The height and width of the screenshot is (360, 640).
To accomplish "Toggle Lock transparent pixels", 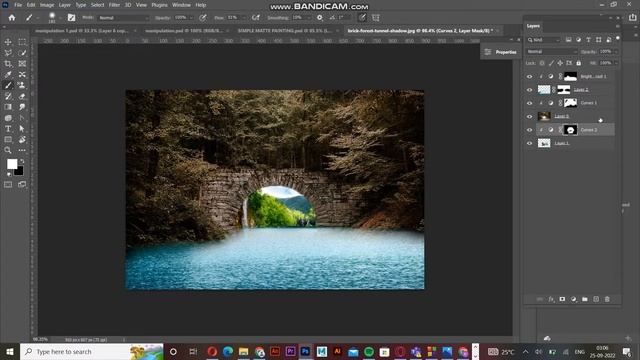I will click(542, 63).
